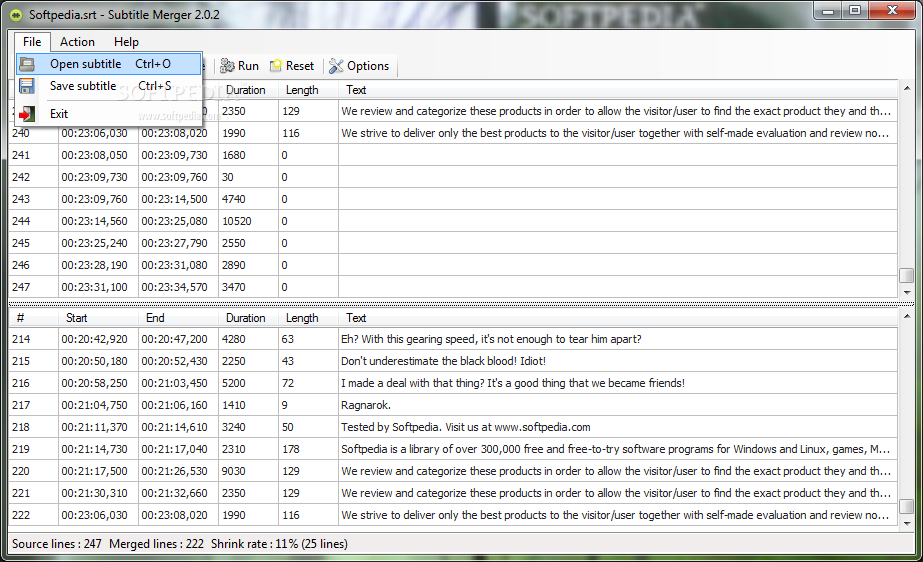
Task: Choose Save subtitle menu entry
Action: click(108, 86)
